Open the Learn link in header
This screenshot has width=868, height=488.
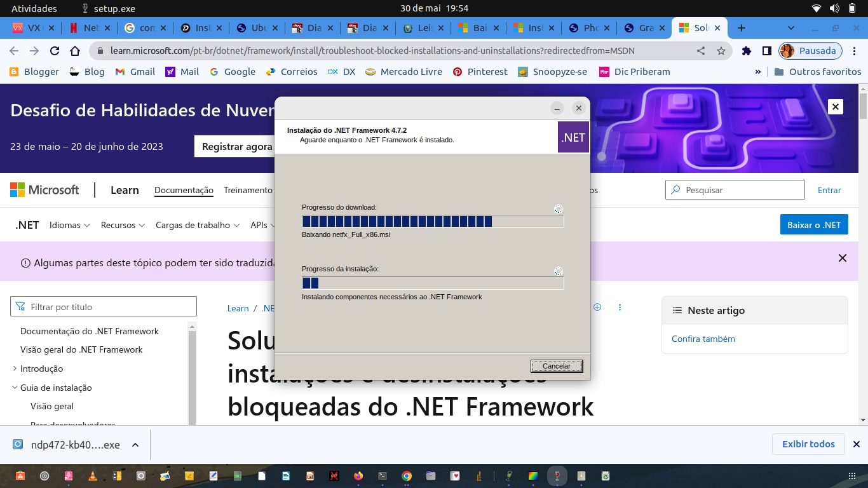tap(125, 190)
